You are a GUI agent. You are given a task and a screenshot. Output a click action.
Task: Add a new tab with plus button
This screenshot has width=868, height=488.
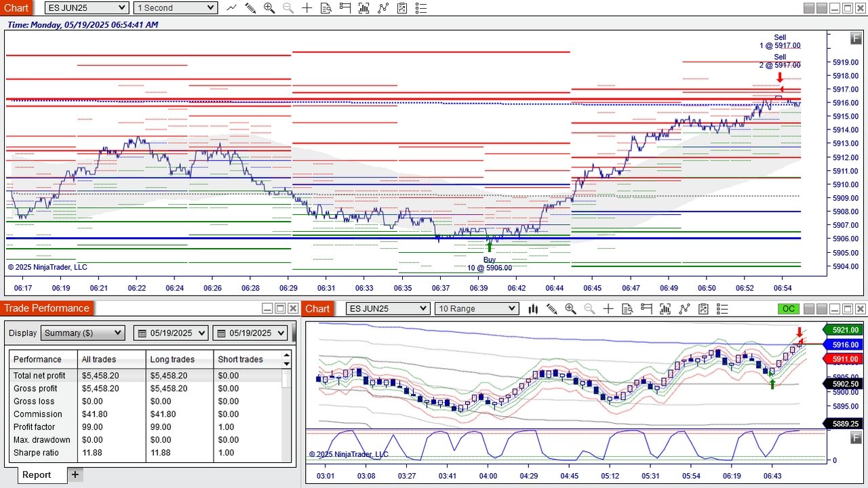(x=75, y=474)
